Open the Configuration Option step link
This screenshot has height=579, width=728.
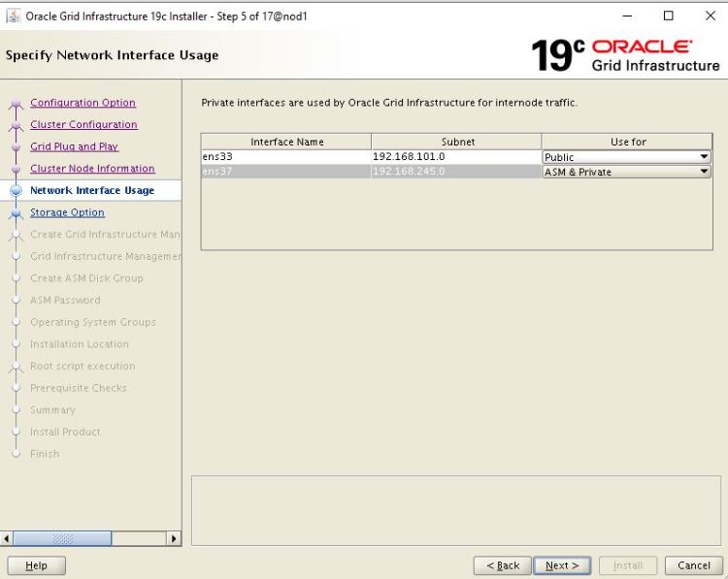pos(83,103)
